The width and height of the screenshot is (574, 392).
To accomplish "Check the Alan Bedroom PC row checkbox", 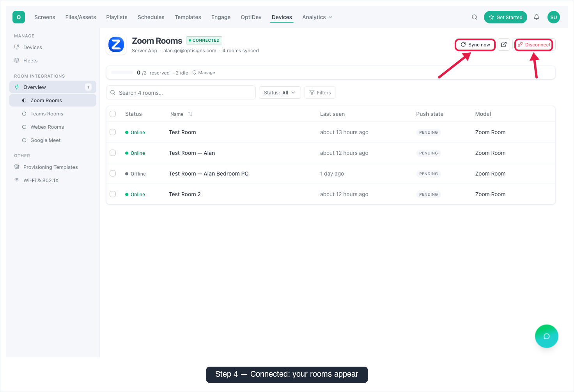I will pos(113,174).
